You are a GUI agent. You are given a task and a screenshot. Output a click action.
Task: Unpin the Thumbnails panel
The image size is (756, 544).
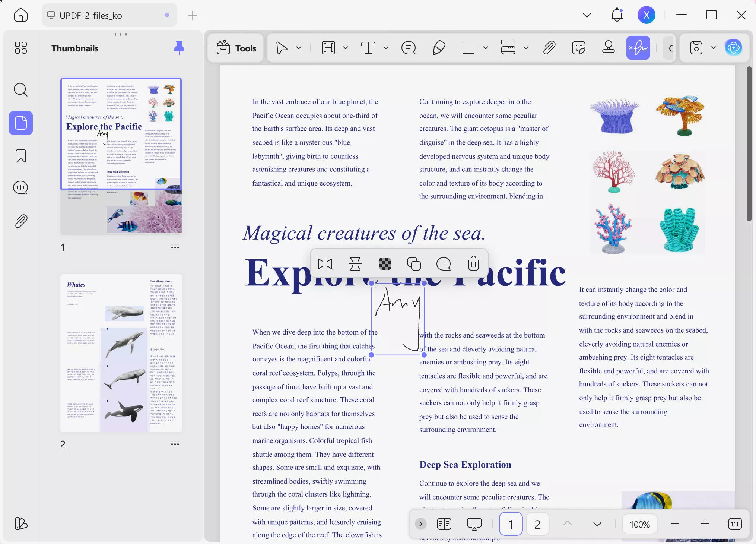179,48
